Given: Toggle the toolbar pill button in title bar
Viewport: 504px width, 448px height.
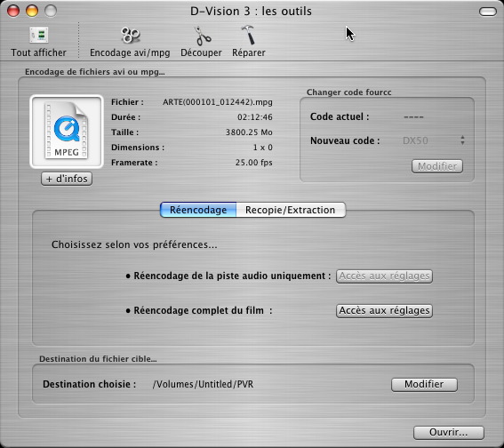Looking at the screenshot, I should (488, 12).
